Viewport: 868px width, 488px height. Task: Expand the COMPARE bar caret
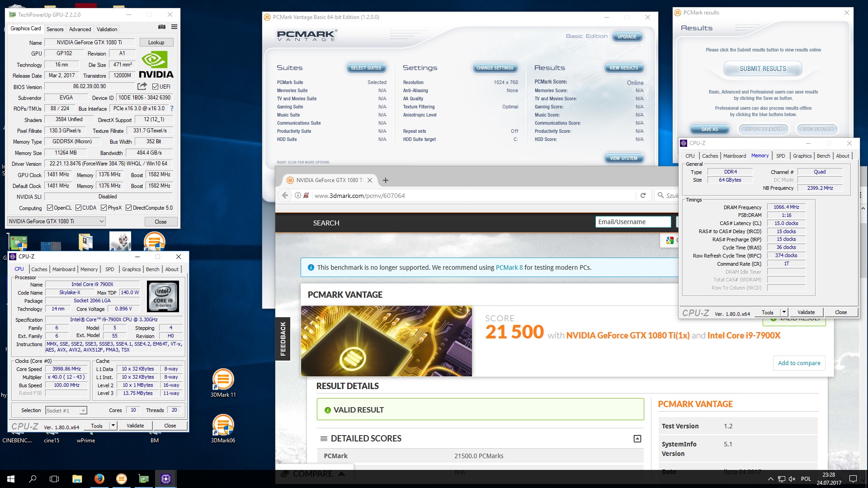point(342,474)
